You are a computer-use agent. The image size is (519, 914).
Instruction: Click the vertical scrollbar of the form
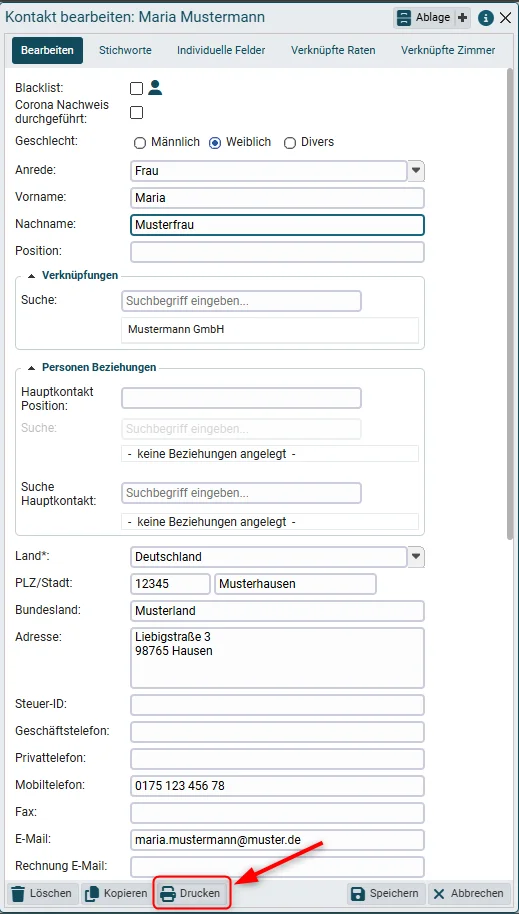[x=511, y=306]
